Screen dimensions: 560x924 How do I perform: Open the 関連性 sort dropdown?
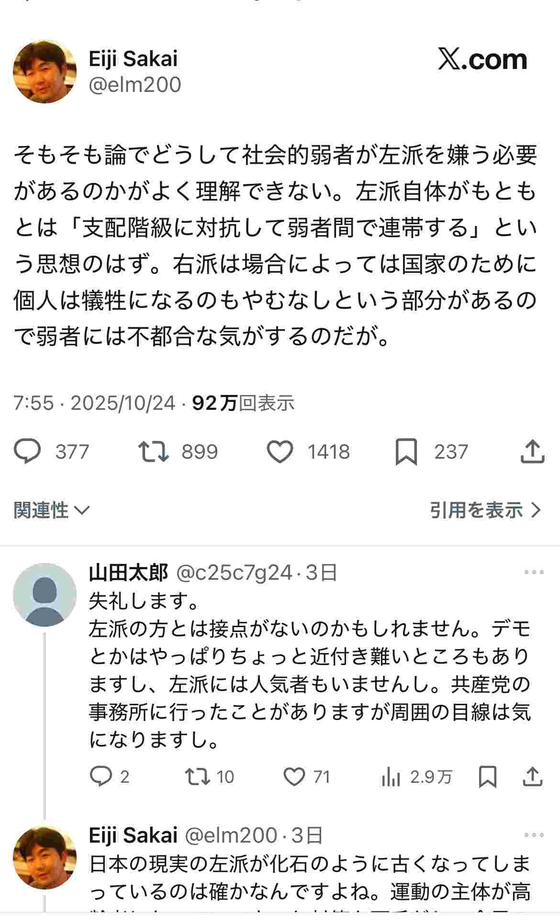pyautogui.click(x=51, y=510)
